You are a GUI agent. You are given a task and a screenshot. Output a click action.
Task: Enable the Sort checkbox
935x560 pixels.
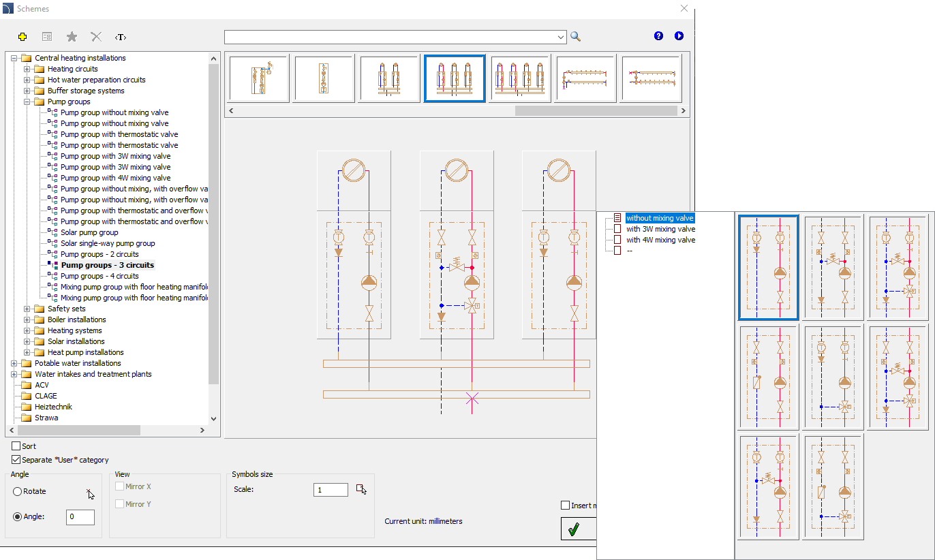point(16,446)
